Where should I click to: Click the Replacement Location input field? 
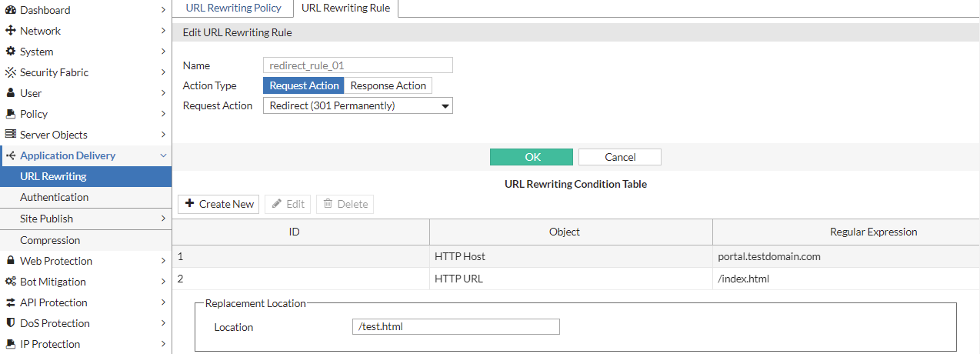click(x=455, y=326)
